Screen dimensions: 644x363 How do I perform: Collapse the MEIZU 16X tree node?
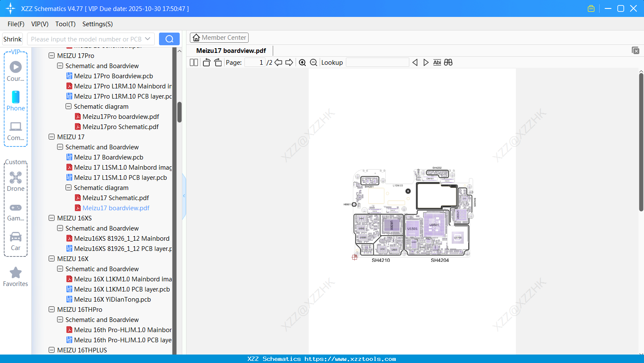[x=52, y=258]
